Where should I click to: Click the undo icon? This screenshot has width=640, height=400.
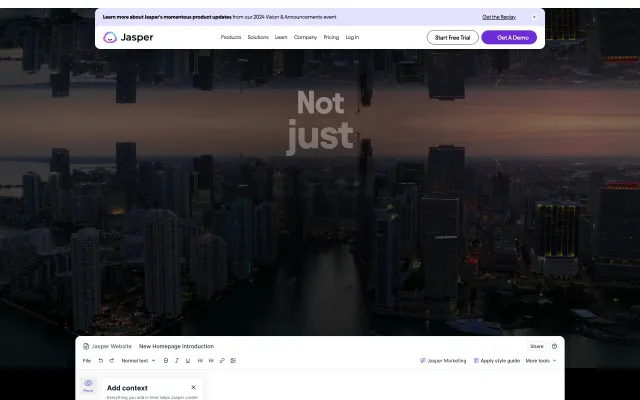pos(100,361)
